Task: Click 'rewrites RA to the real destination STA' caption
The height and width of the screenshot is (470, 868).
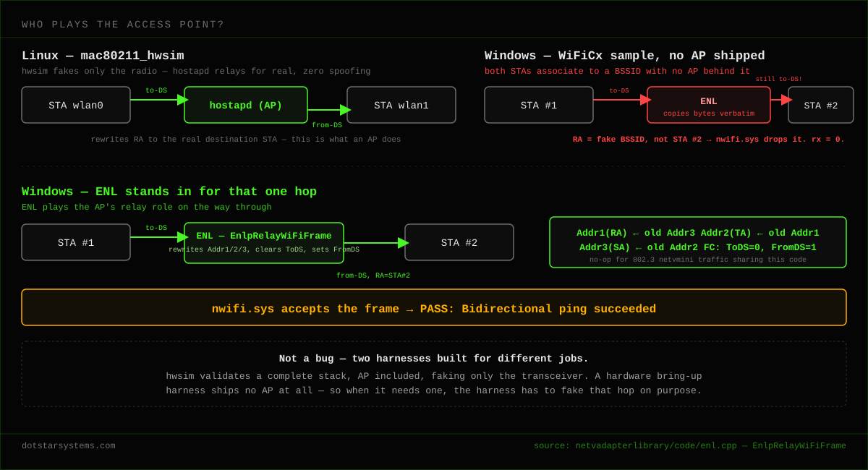Action: click(246, 140)
